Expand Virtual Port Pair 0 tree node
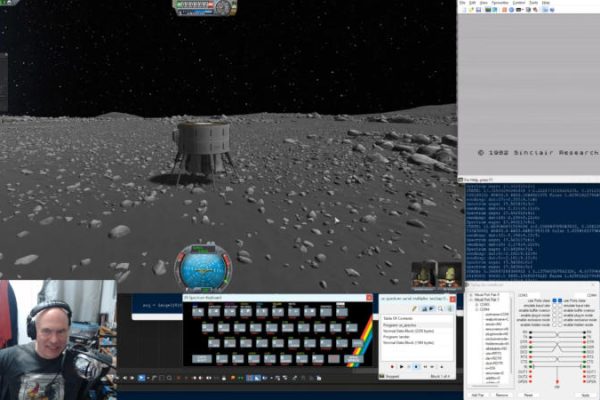This screenshot has height=400, width=600. pos(468,296)
